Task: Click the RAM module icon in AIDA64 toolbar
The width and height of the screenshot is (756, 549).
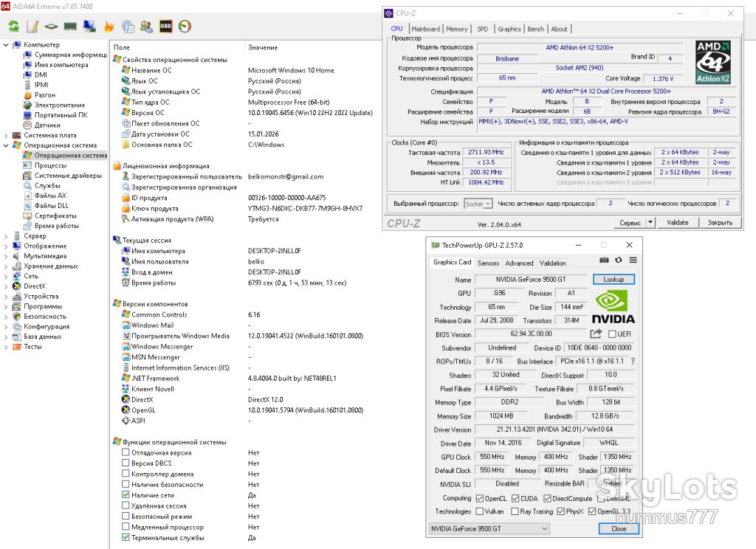Action: (70, 26)
